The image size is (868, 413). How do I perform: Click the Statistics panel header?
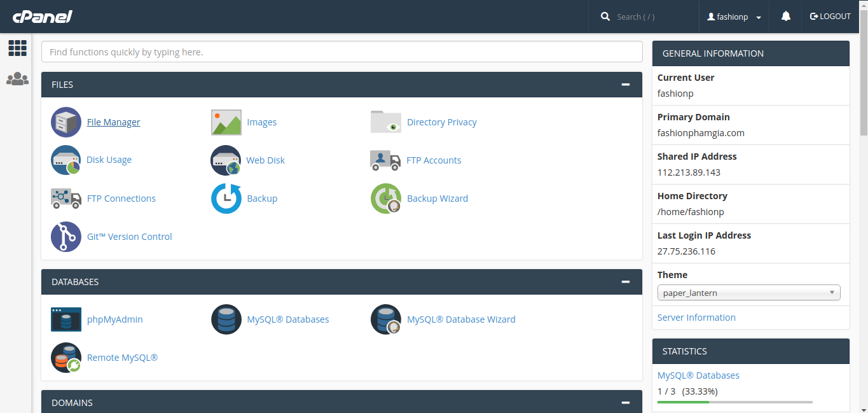coord(751,351)
